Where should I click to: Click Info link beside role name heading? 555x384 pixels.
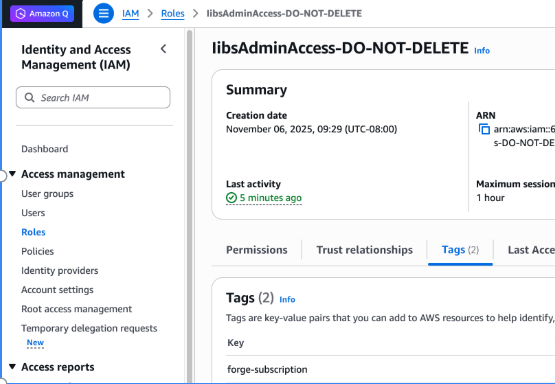tap(482, 51)
